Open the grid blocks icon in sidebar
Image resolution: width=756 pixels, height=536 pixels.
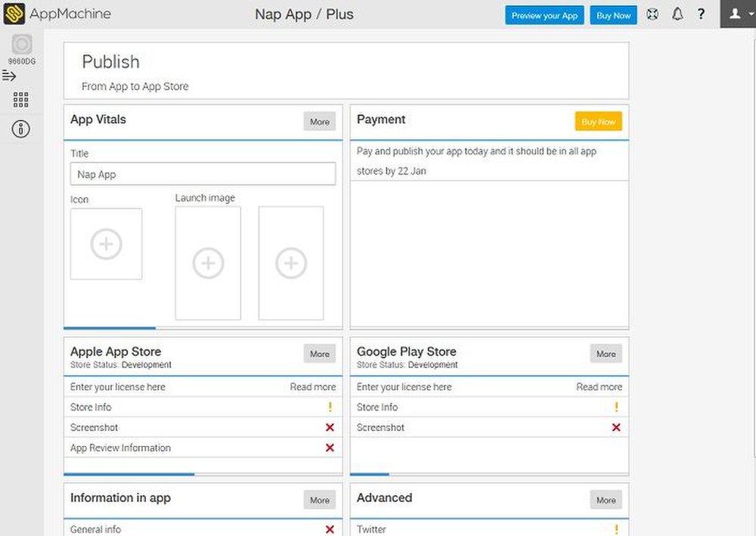[x=21, y=100]
